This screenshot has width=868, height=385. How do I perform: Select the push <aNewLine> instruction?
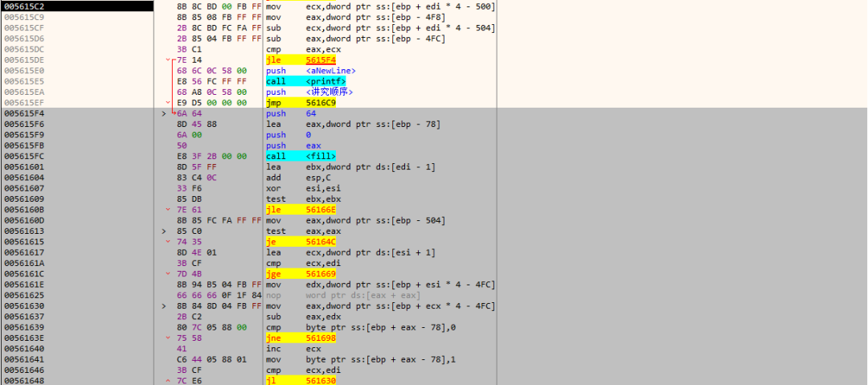[310, 71]
